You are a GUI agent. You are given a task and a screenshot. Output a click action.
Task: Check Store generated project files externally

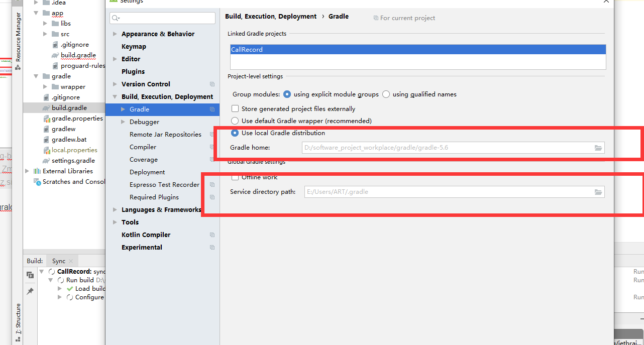coord(235,108)
